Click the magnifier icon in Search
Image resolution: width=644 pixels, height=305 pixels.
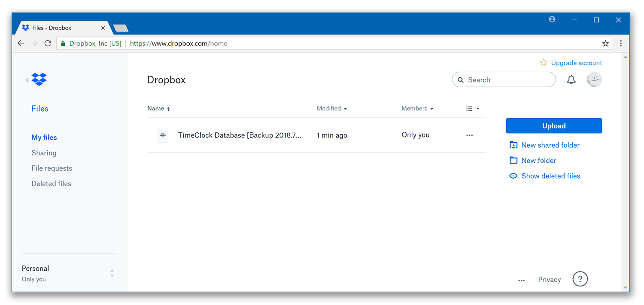pyautogui.click(x=461, y=80)
